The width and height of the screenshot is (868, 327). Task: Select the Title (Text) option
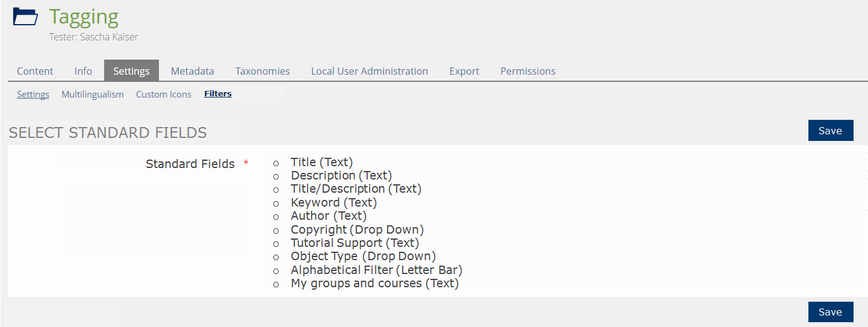pos(276,163)
